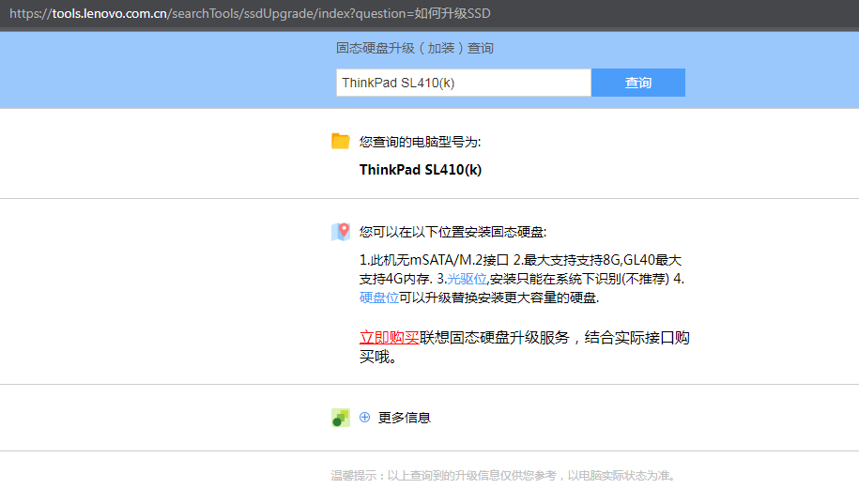The width and height of the screenshot is (859, 504).
Task: Click the 您查询的电脑型号为 label
Action: [420, 142]
